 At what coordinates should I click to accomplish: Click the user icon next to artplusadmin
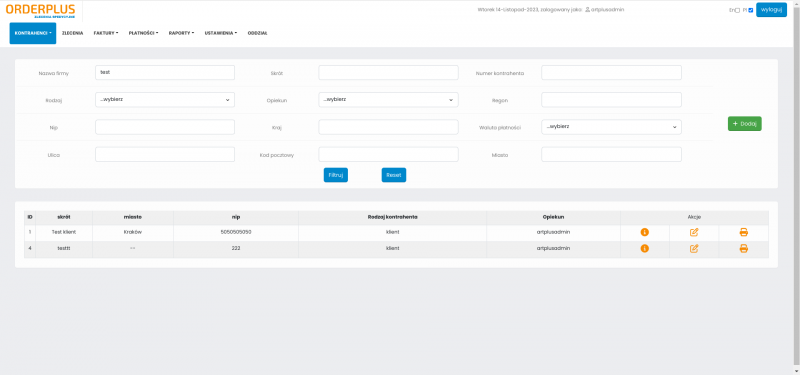[x=587, y=10]
